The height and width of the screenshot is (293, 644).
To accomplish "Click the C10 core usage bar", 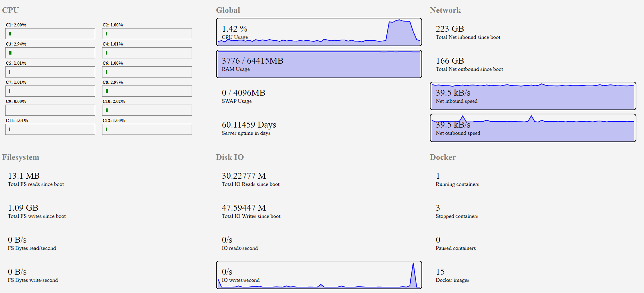I will tap(147, 110).
